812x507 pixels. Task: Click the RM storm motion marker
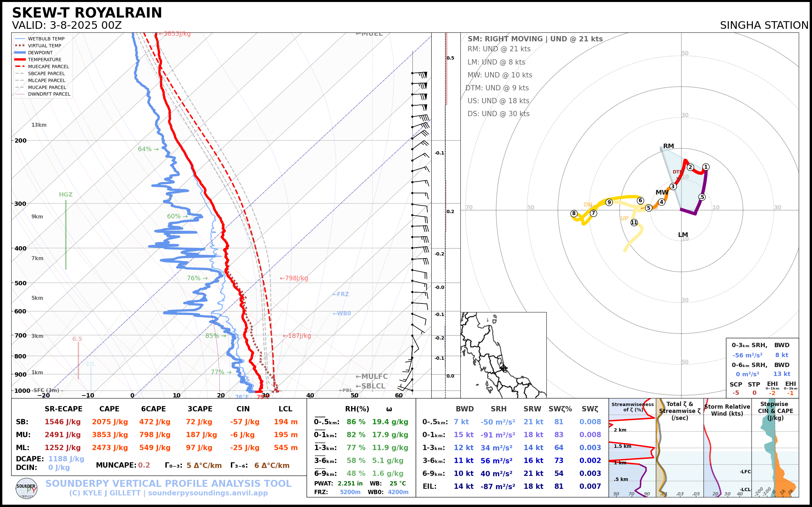click(668, 146)
